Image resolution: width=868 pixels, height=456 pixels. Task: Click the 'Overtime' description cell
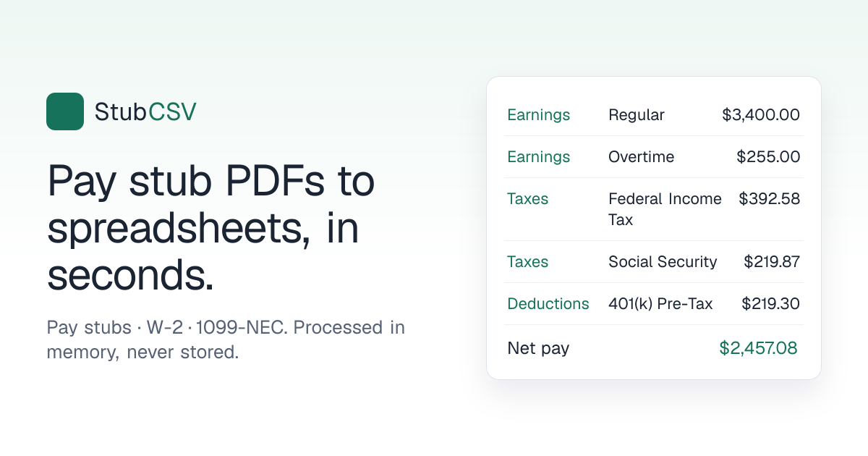(x=642, y=157)
